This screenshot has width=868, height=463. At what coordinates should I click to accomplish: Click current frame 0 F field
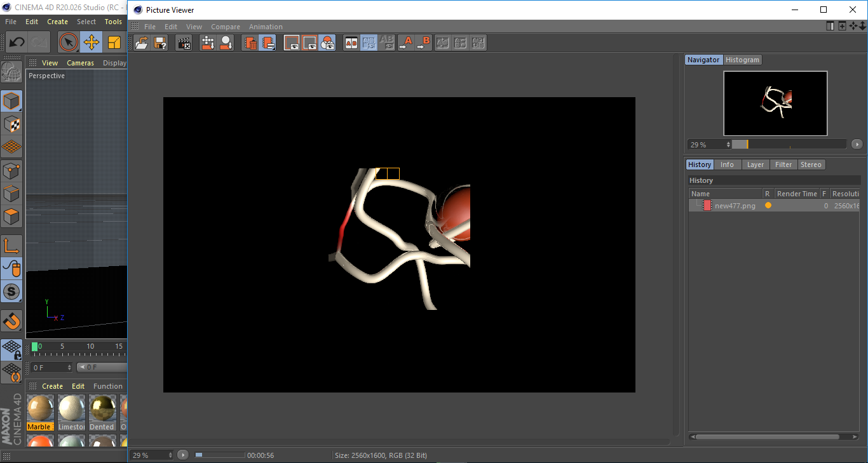click(x=51, y=367)
